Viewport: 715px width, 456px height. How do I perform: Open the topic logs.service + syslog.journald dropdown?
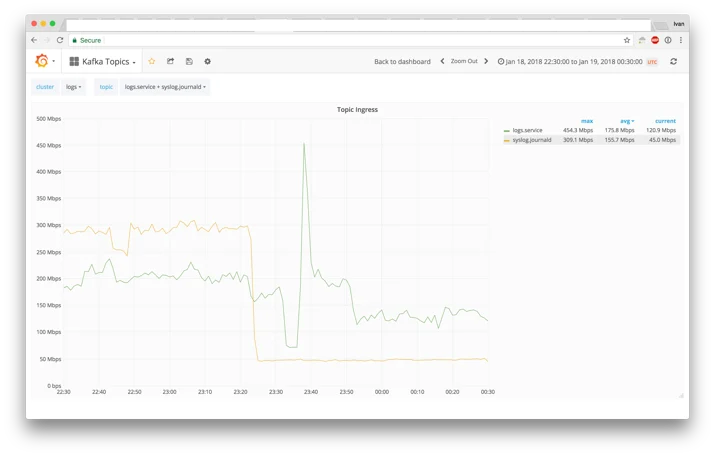[x=165, y=87]
